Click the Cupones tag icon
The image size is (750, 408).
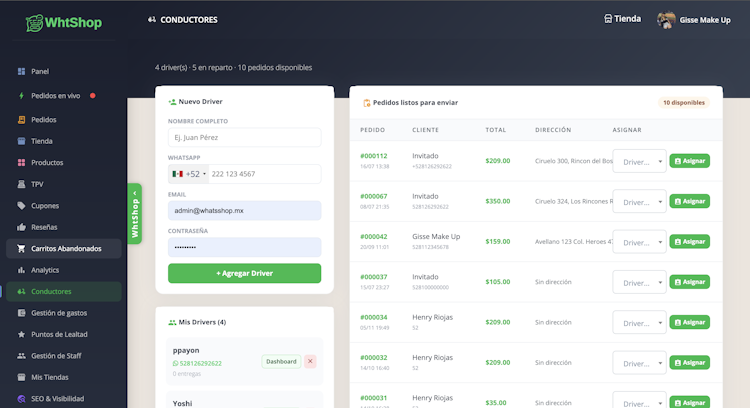click(21, 206)
